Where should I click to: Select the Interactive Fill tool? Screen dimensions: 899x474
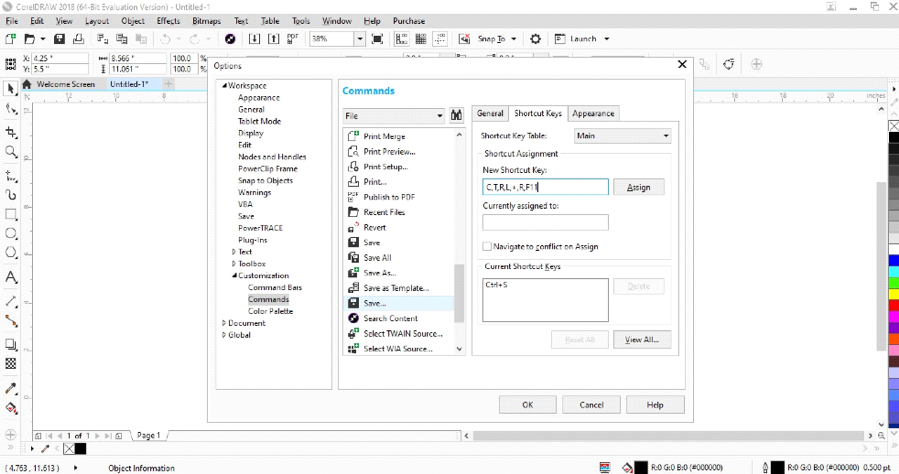pos(10,408)
